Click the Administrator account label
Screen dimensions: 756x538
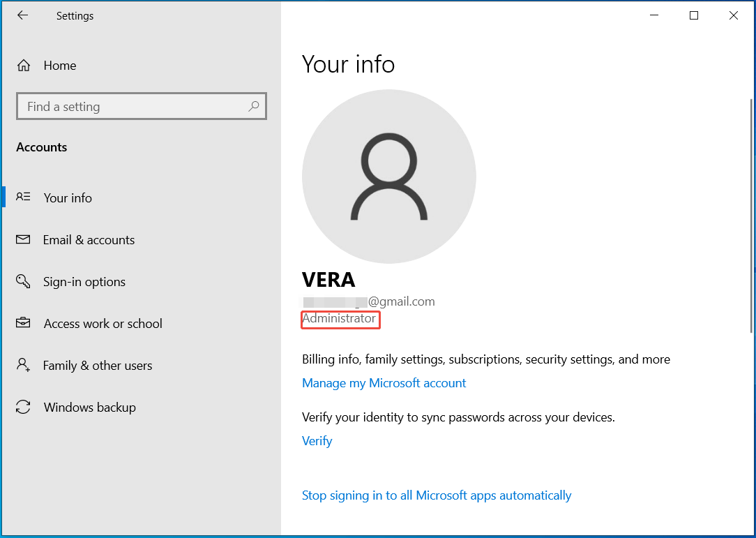point(340,319)
